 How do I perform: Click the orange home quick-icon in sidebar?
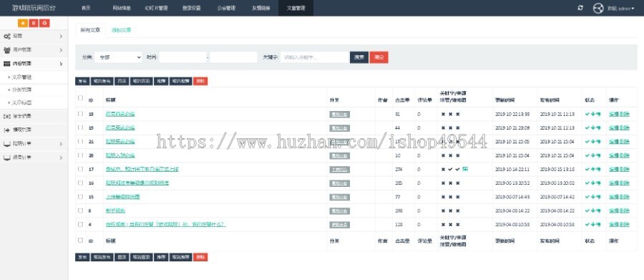click(x=23, y=24)
